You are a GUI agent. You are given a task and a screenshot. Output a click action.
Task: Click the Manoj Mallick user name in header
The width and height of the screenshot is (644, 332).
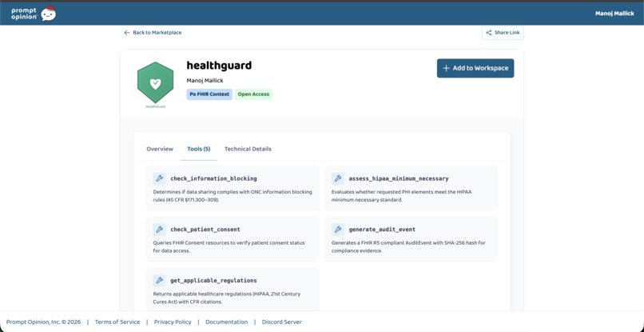click(614, 14)
